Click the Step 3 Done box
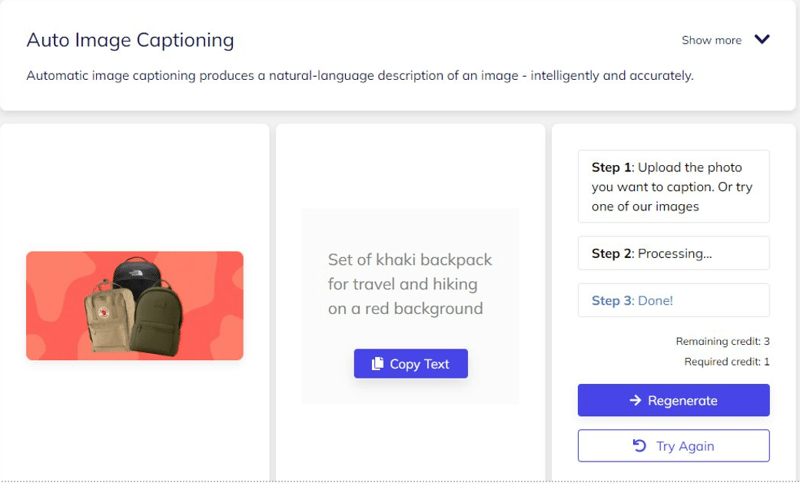 [673, 300]
